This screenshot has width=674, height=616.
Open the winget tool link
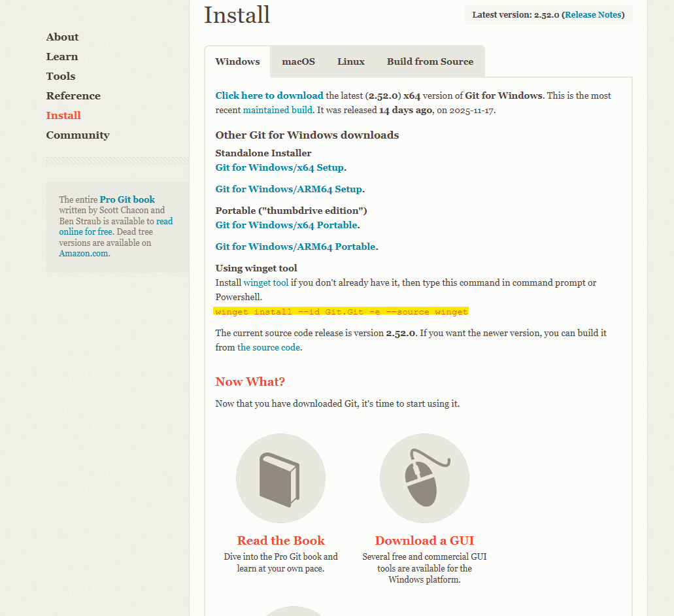pos(265,282)
